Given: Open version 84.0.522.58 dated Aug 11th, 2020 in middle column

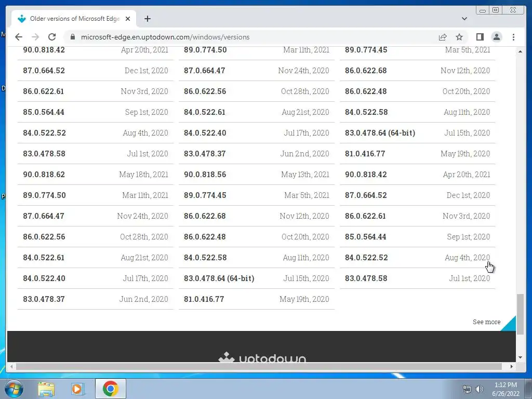Looking at the screenshot, I should click(257, 258).
